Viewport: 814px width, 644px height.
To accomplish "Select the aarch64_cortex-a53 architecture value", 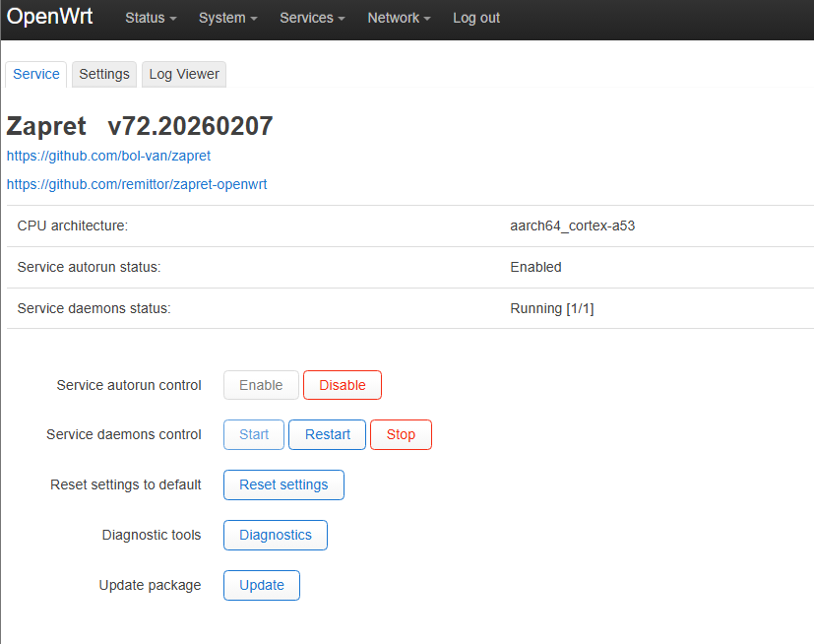I will tap(572, 225).
